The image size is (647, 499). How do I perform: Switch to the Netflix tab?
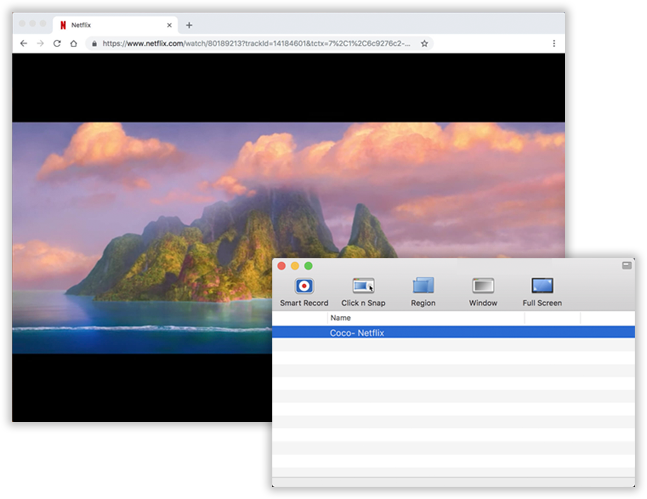tap(116, 25)
